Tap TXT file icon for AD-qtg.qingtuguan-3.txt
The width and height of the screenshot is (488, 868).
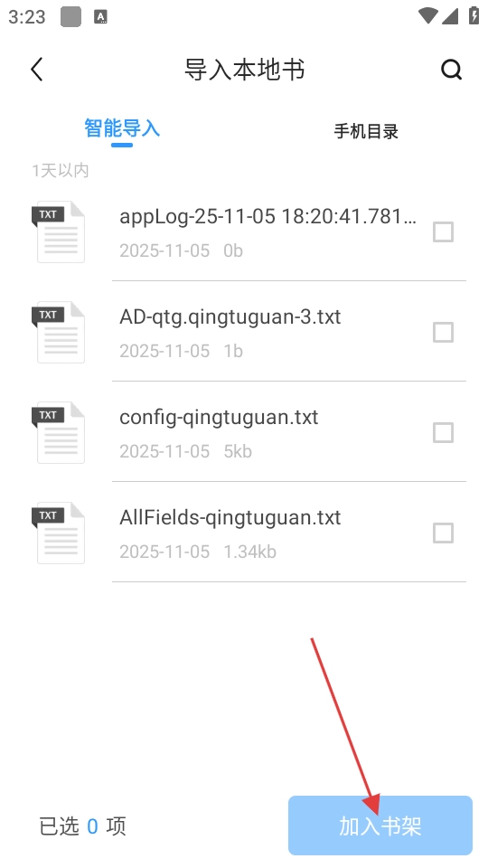(x=59, y=332)
